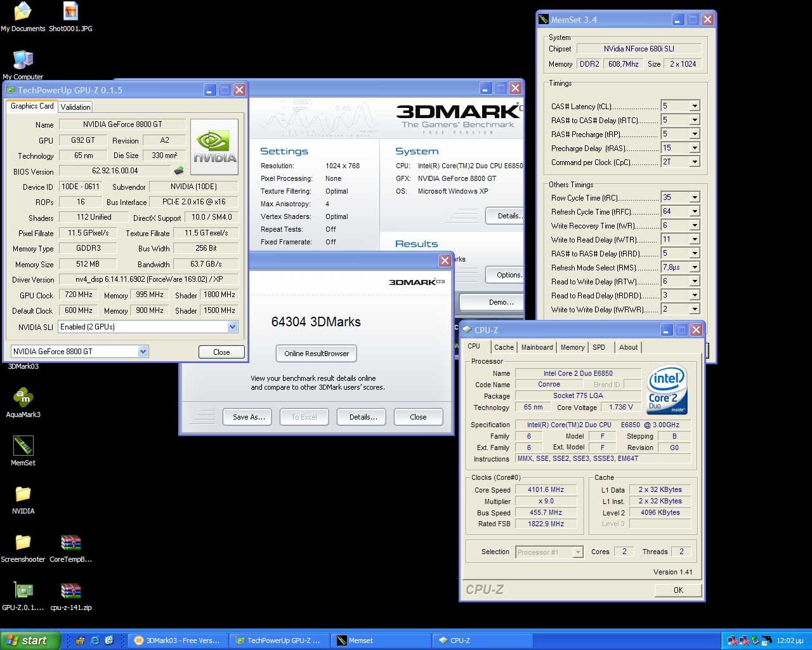812x650 pixels.
Task: Expand the RAS# to CAS# Delay dropdown
Action: click(x=695, y=120)
